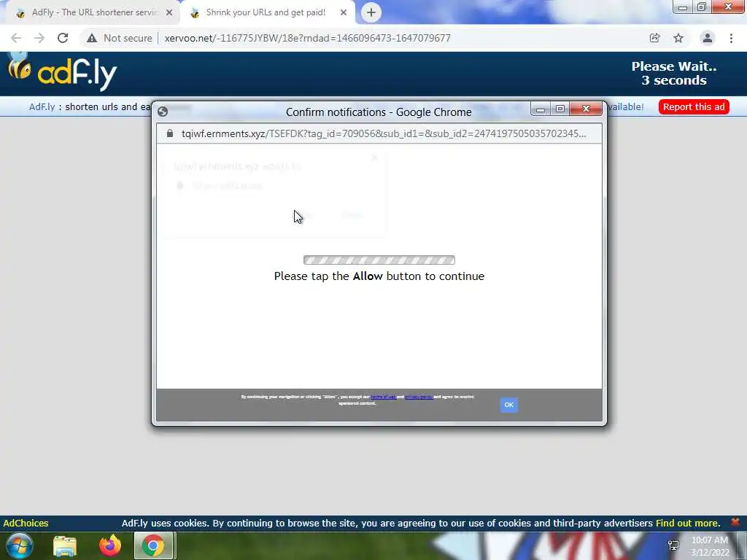Minimize the Confirm notifications popup
Screen dimensions: 747x560
point(541,109)
